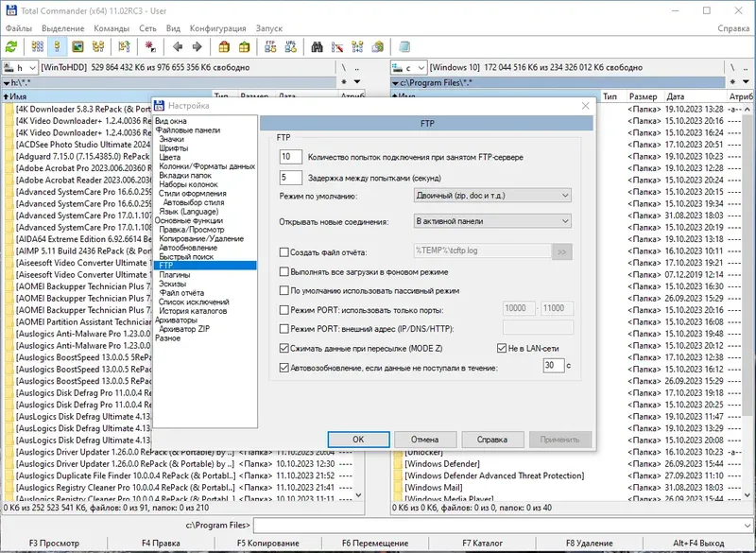Toggle 'По умолчанию использовать пассивный режим' checkbox

point(284,291)
